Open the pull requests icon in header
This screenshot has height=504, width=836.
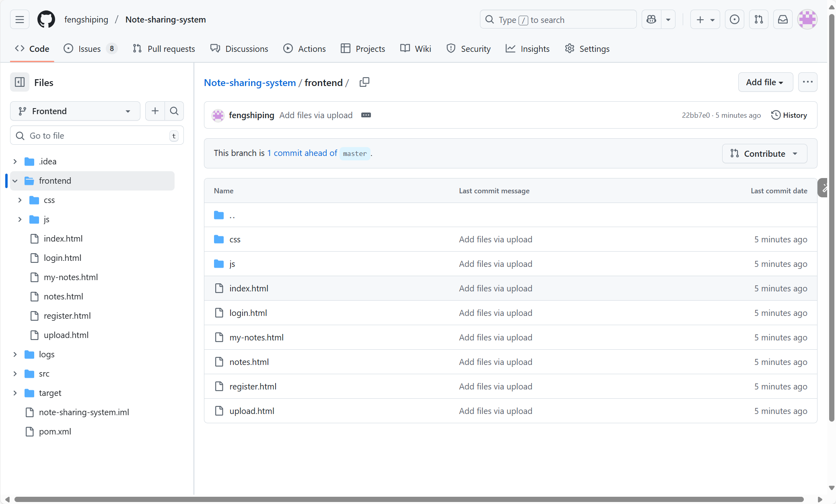pos(759,19)
